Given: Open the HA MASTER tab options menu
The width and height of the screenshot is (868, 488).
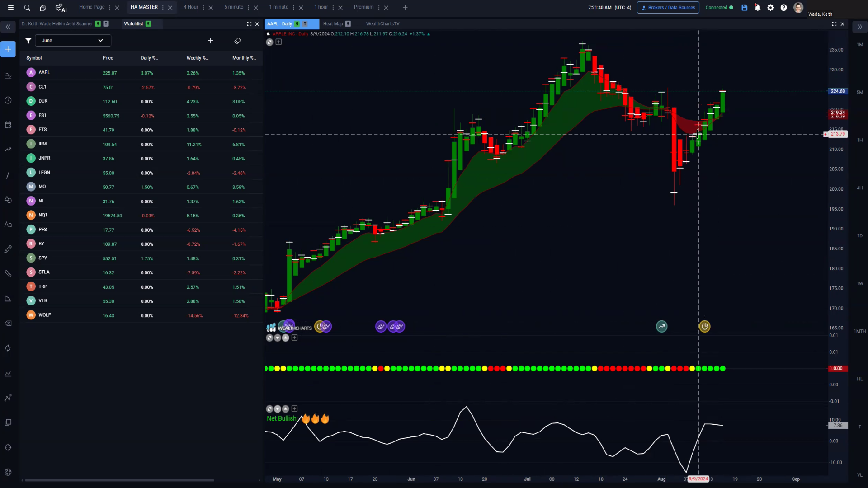Looking at the screenshot, I should click(x=163, y=8).
